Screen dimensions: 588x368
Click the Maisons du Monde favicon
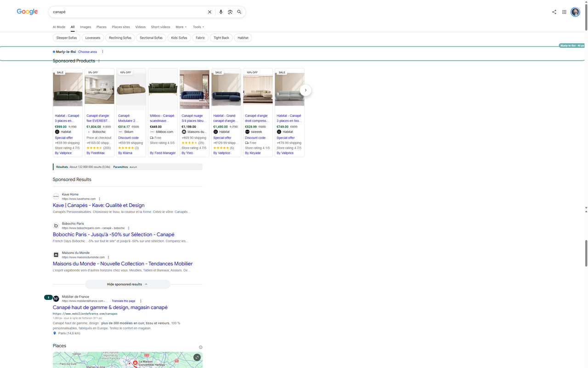(56, 255)
